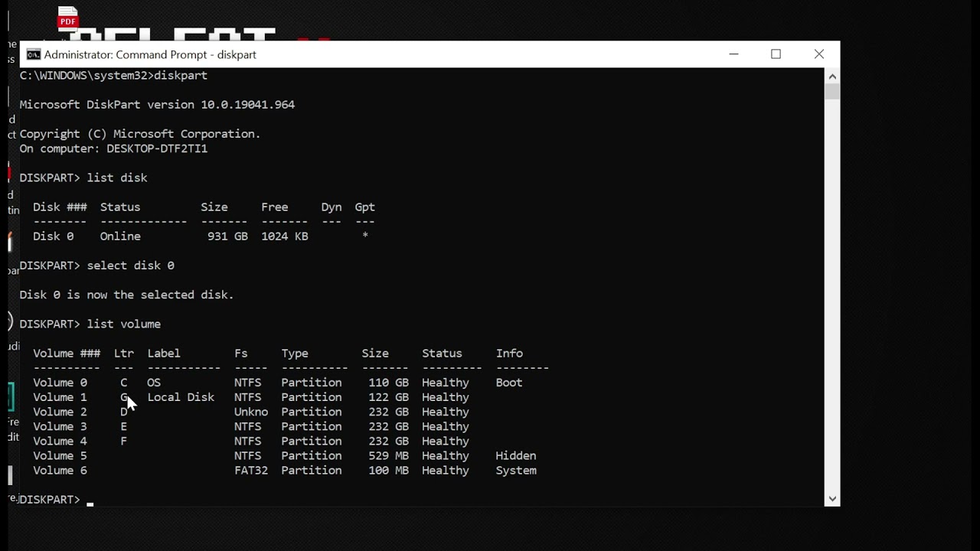Click the DISKPART prompt input cursor
Screen dimensions: 980x551
pyautogui.click(x=90, y=504)
